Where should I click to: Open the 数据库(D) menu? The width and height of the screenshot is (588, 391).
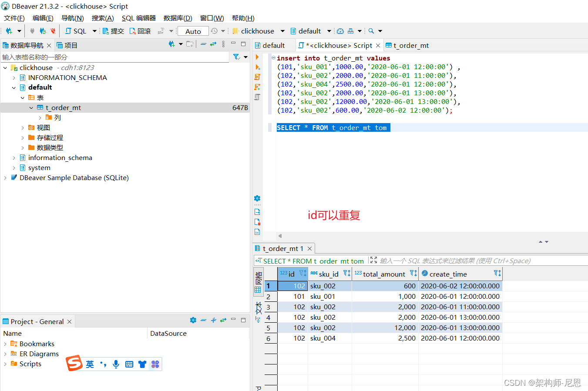click(178, 18)
